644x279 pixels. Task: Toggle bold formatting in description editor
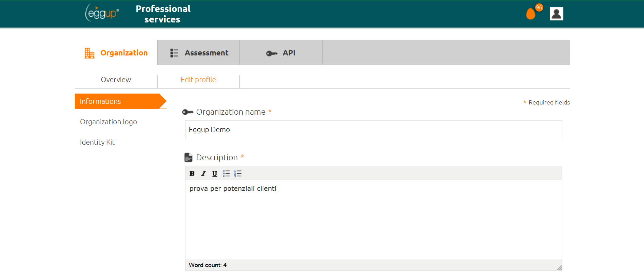click(192, 174)
